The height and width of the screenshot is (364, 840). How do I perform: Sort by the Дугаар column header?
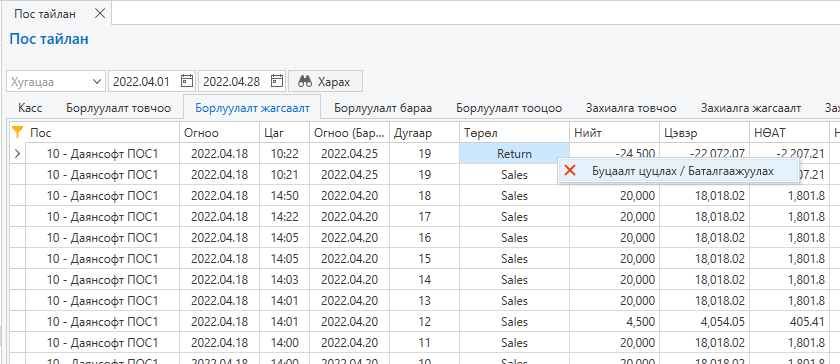click(424, 132)
